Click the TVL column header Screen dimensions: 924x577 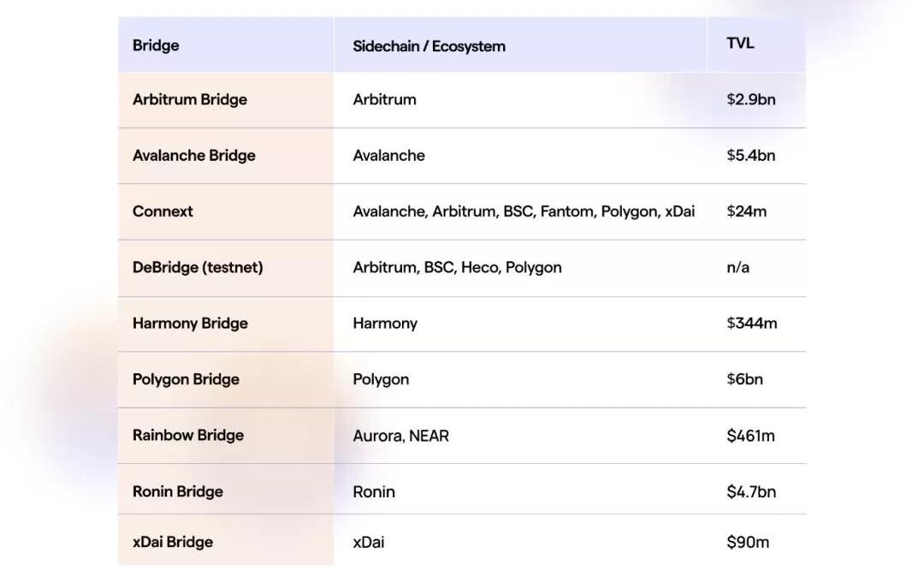pyautogui.click(x=740, y=43)
